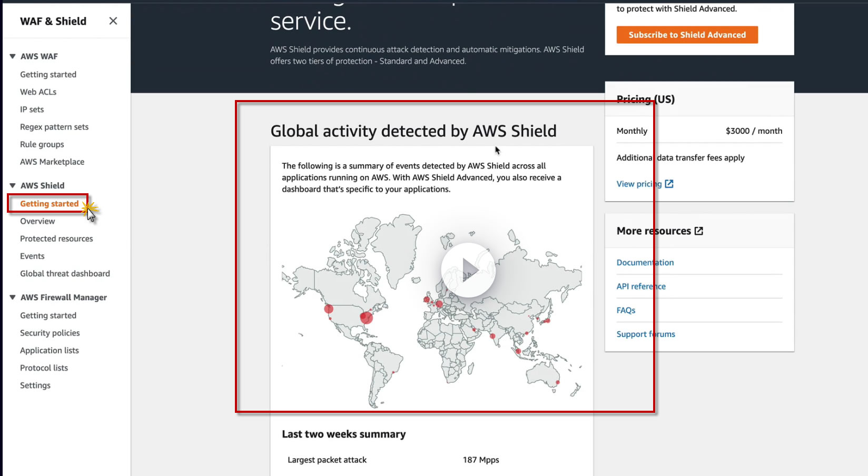Open the FAQs link
Image resolution: width=868 pixels, height=476 pixels.
(626, 310)
